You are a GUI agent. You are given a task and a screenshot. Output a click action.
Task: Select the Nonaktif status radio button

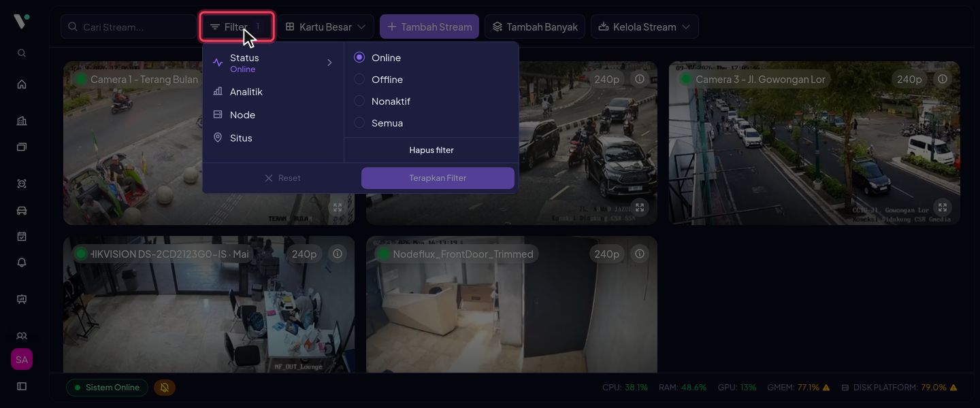[359, 101]
